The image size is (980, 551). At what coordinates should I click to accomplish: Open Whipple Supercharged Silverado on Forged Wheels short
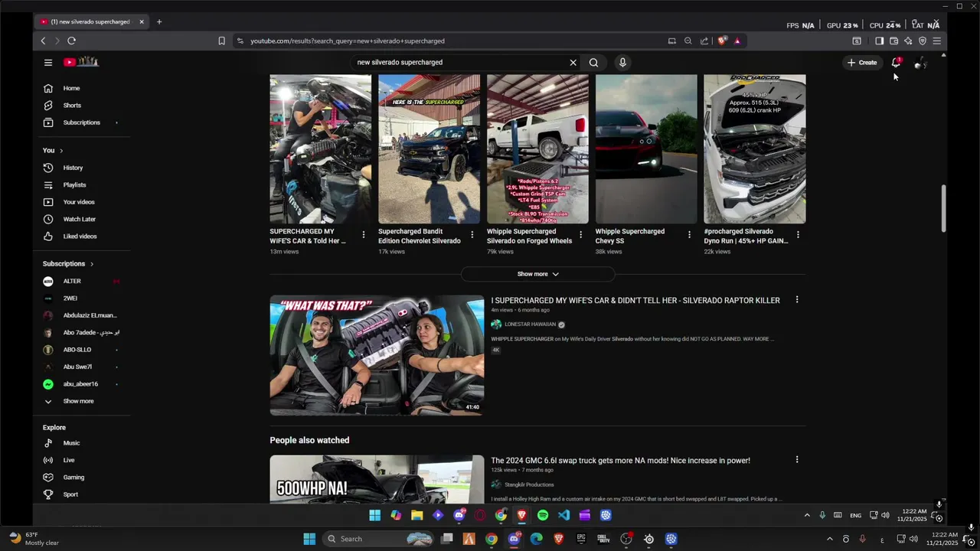pyautogui.click(x=537, y=149)
